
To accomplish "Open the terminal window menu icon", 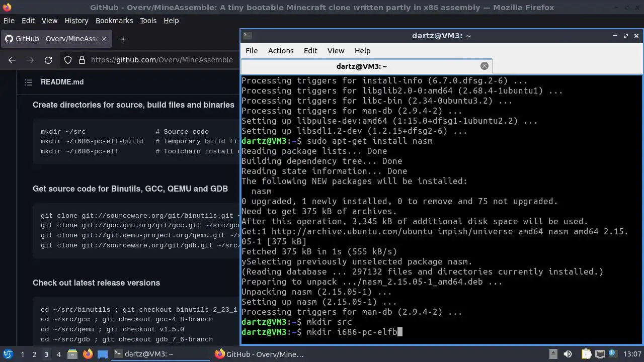I will (x=247, y=36).
